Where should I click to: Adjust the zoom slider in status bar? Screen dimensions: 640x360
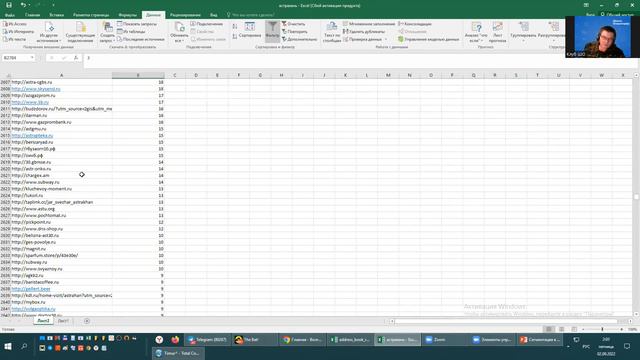pyautogui.click(x=602, y=329)
